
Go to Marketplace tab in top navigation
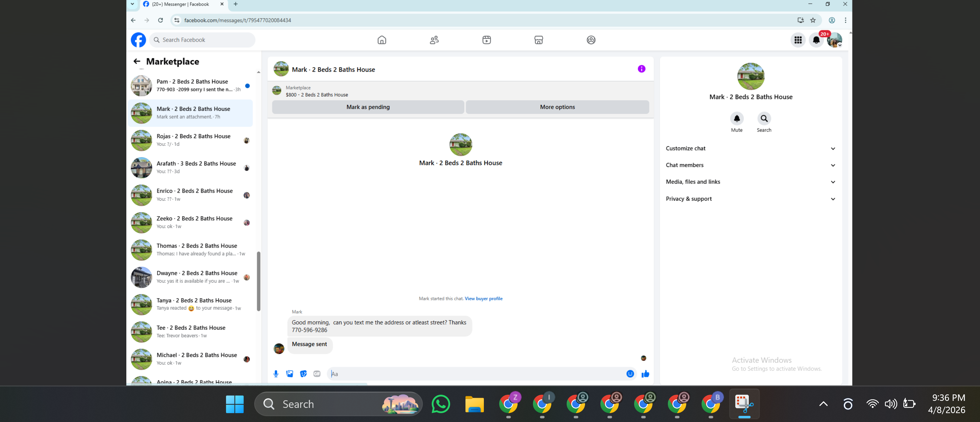[538, 40]
